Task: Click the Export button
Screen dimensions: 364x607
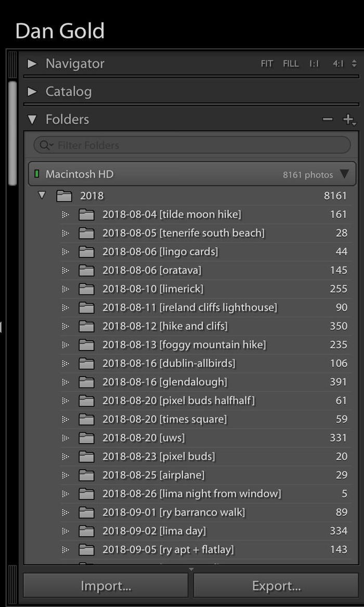Action: coord(276,586)
